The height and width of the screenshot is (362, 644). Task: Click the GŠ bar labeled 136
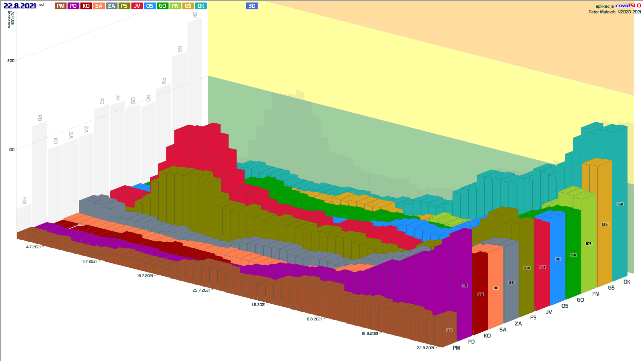(604, 224)
